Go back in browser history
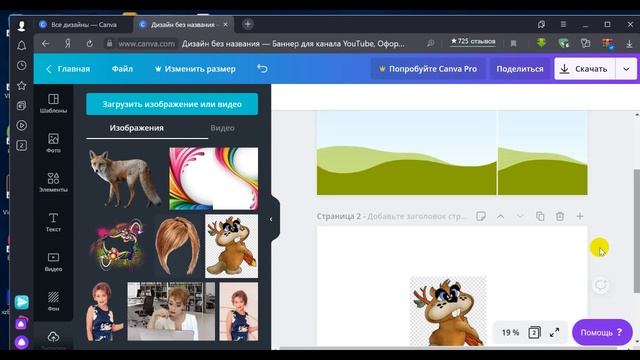640x360 pixels. click(46, 43)
